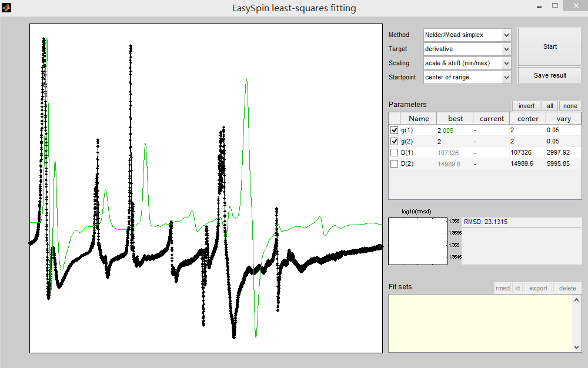Select all parameters with the all button

[x=550, y=106]
